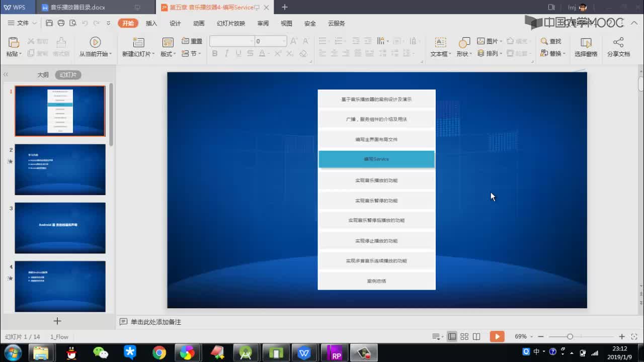Click the 替换 replace button
Viewport: 644px width, 362px height.
point(553,53)
